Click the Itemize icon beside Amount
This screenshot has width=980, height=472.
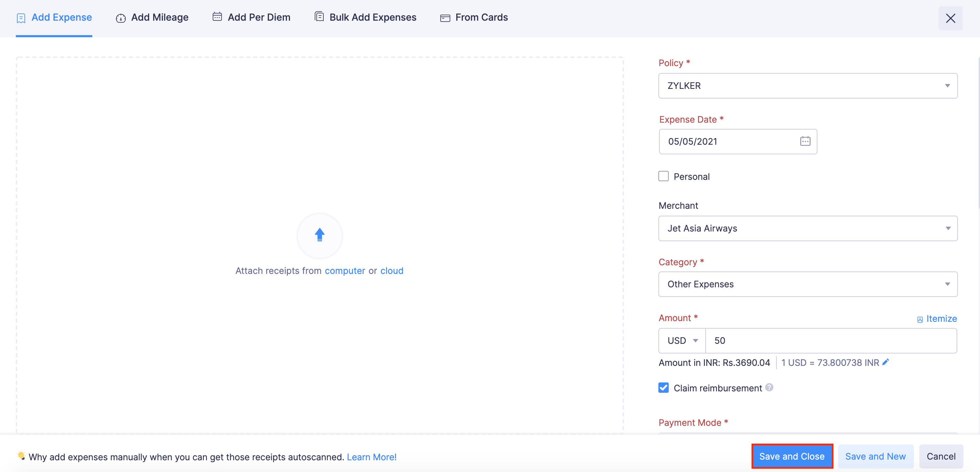[920, 319]
